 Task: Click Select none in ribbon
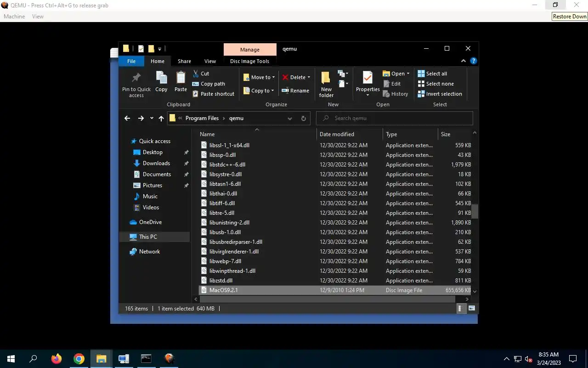pyautogui.click(x=435, y=84)
